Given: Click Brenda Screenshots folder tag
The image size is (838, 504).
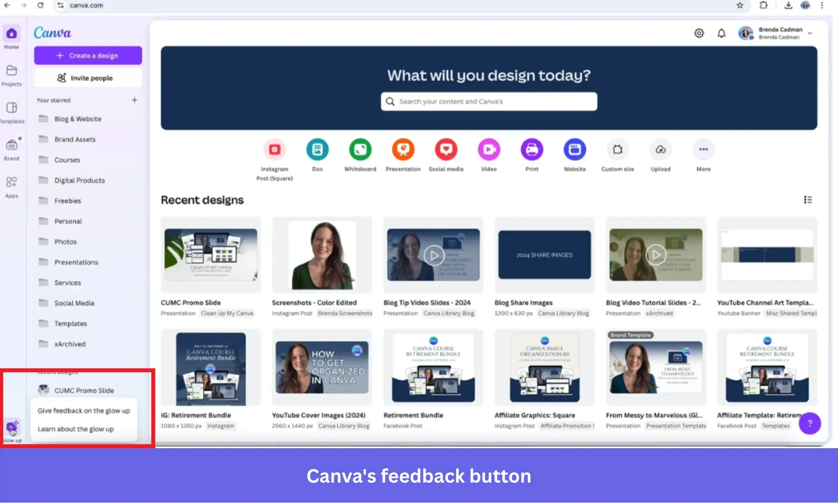Looking at the screenshot, I should click(x=345, y=313).
